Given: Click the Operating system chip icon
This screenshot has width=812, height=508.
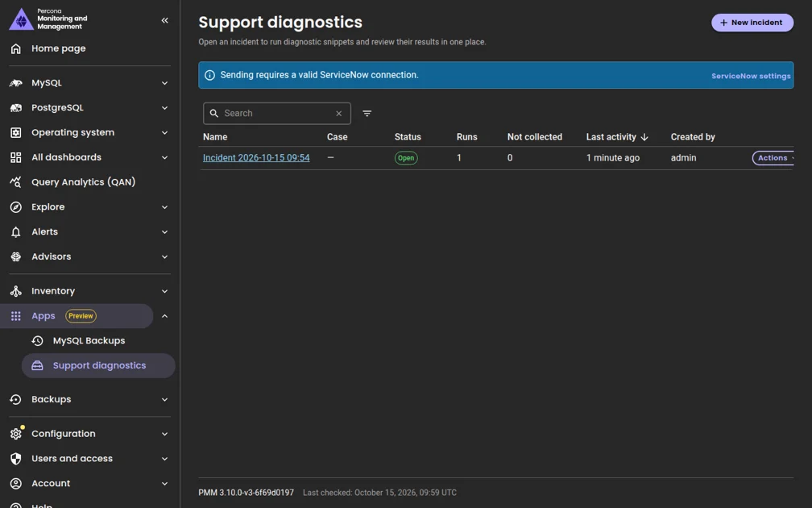Looking at the screenshot, I should (x=16, y=133).
